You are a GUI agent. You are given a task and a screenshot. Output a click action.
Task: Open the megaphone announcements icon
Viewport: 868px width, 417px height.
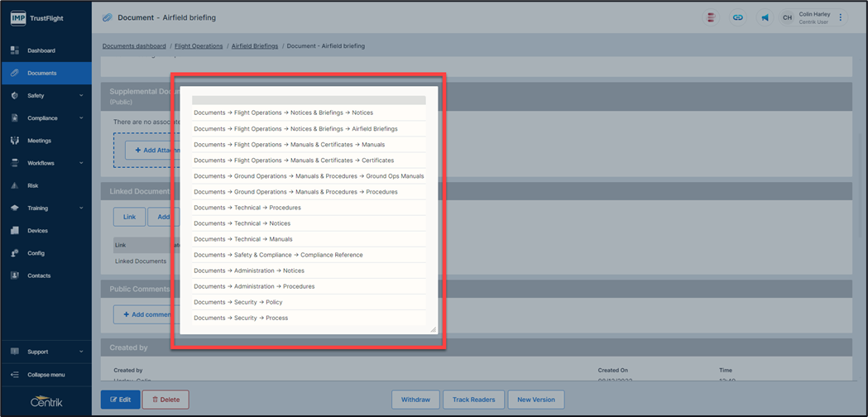tap(764, 17)
